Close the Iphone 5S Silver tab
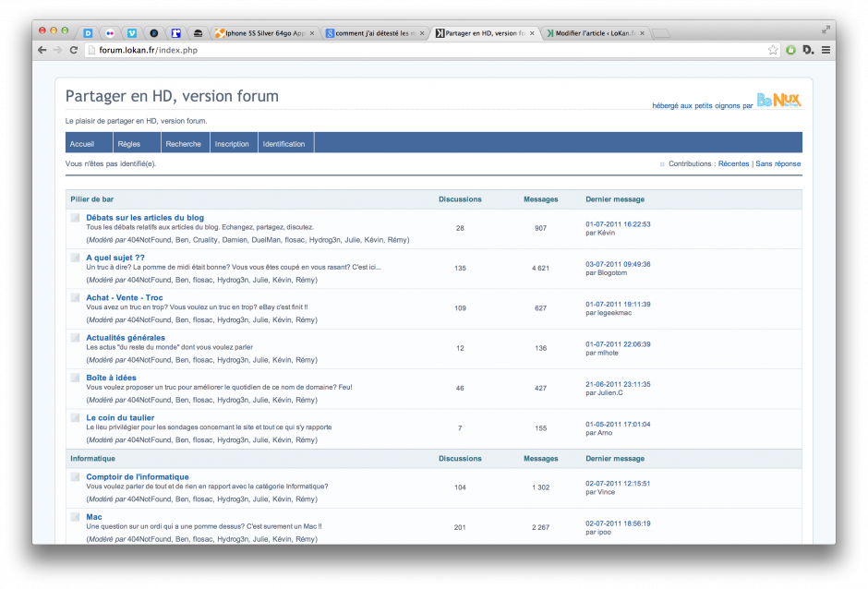This screenshot has height=589, width=868. [312, 33]
